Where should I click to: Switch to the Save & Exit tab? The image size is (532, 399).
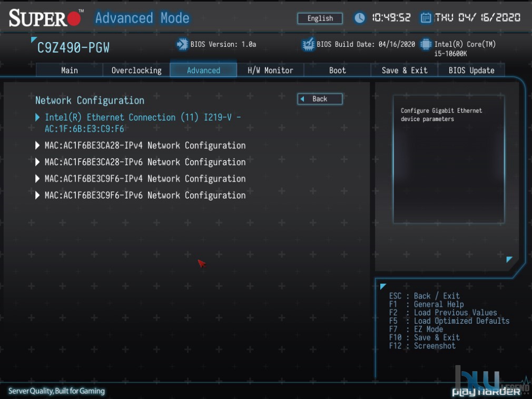(x=405, y=70)
